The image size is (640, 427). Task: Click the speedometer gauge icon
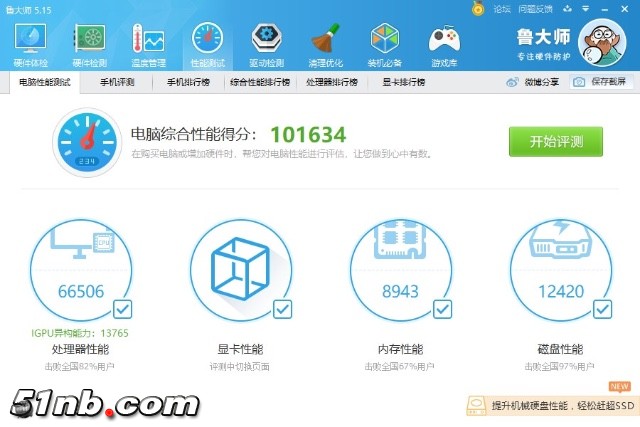point(87,142)
